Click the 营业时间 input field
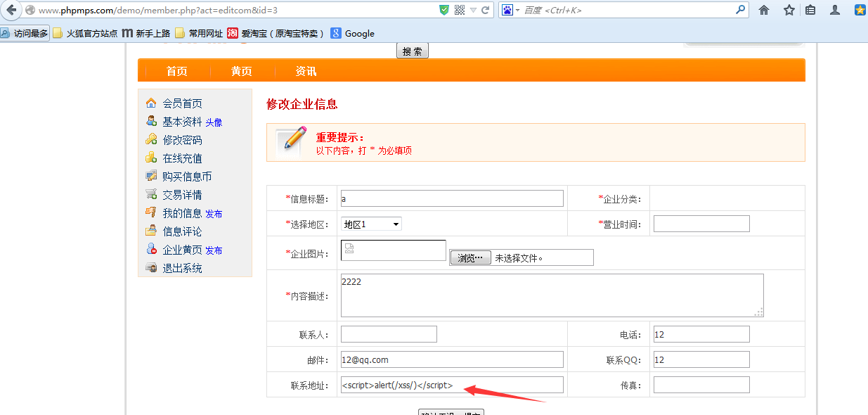The width and height of the screenshot is (868, 415). (x=701, y=224)
